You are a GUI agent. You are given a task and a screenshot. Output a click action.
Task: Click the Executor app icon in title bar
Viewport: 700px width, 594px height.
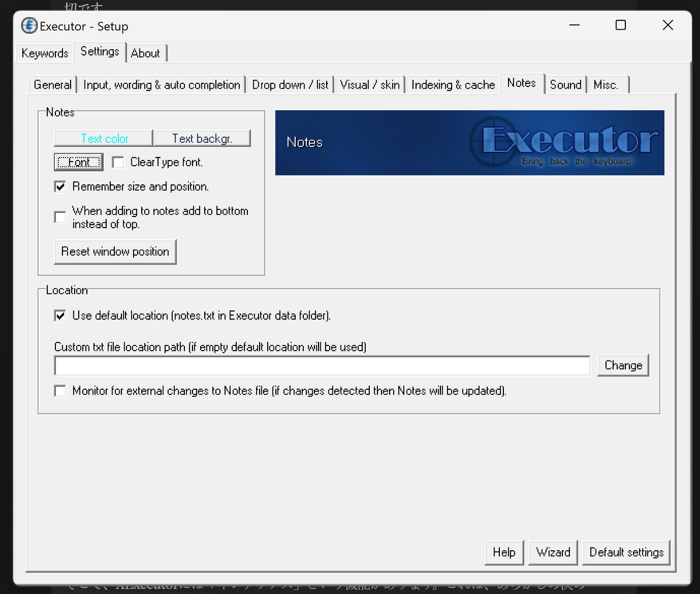(29, 26)
